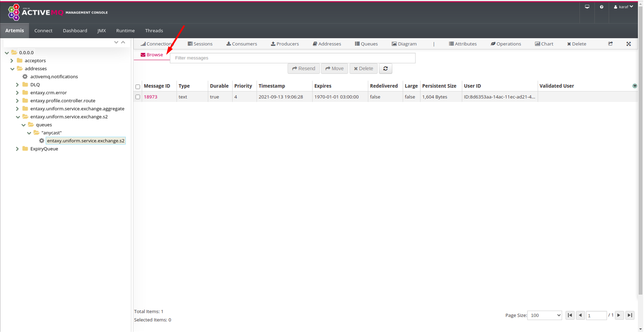
Task: Jump to the first page arrow
Action: 570,315
